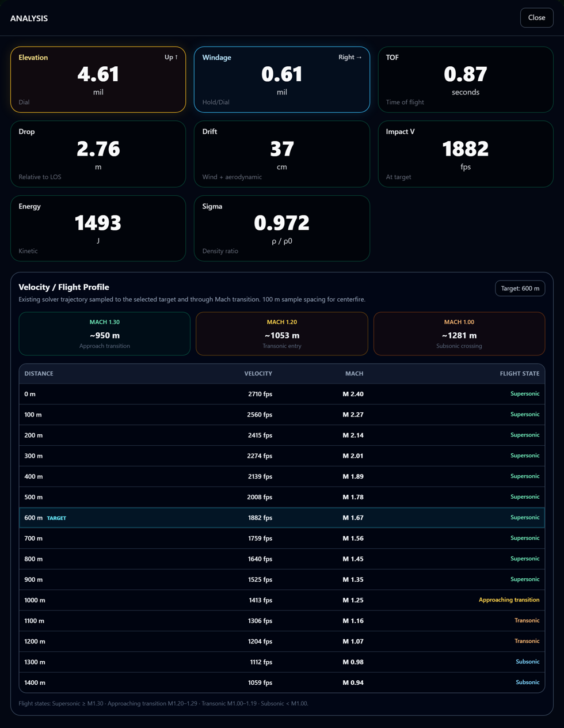The height and width of the screenshot is (728, 564).
Task: Click the Right → windage direction label
Action: pos(350,58)
